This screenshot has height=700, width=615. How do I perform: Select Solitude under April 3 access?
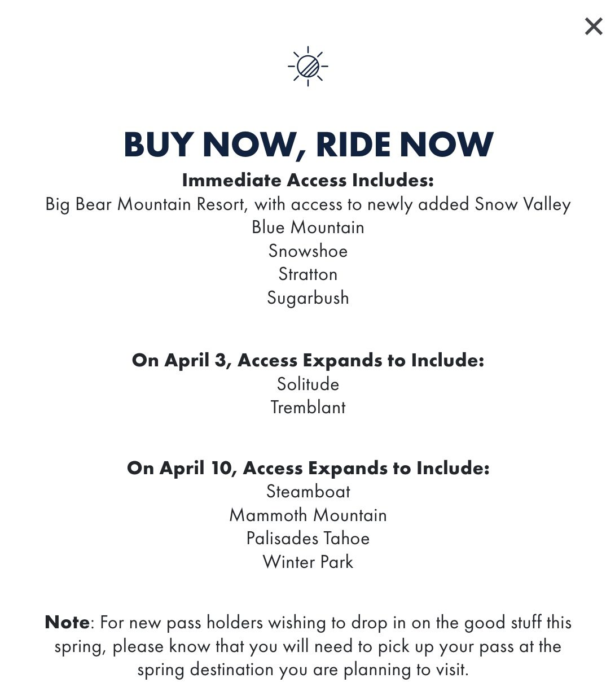tap(307, 384)
